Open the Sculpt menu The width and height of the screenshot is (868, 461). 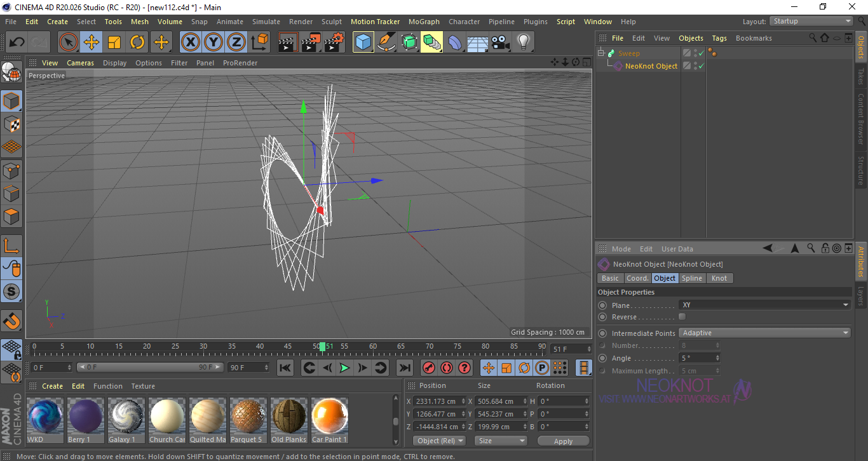pos(332,22)
